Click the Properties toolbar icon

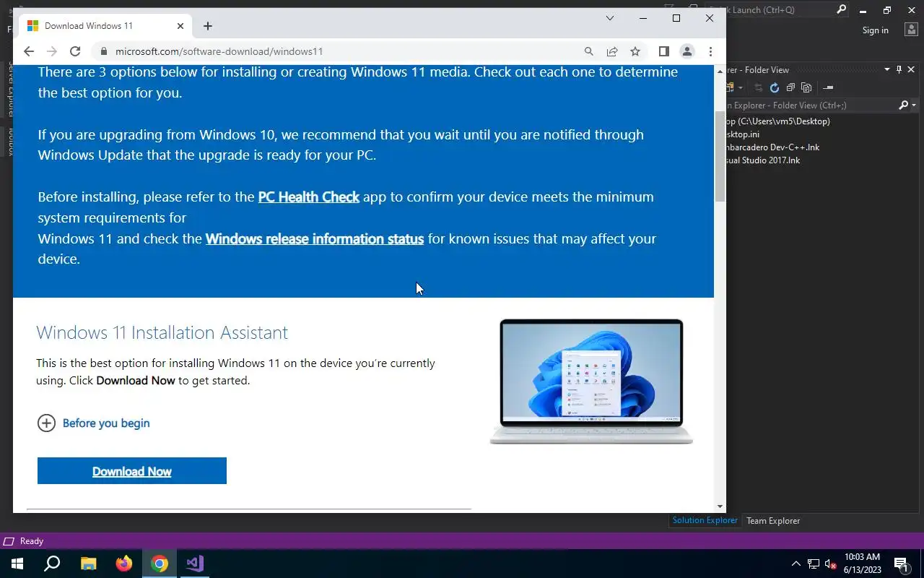828,87
